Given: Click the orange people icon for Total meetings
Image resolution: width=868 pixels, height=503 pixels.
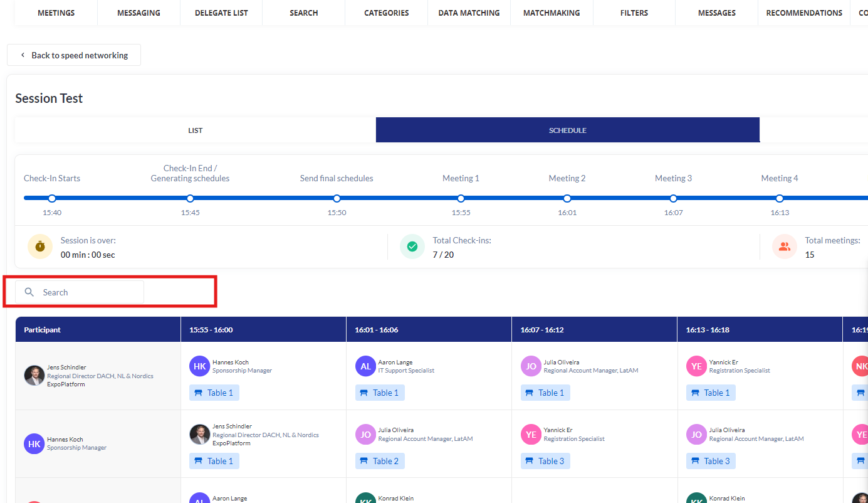Looking at the screenshot, I should tap(784, 246).
